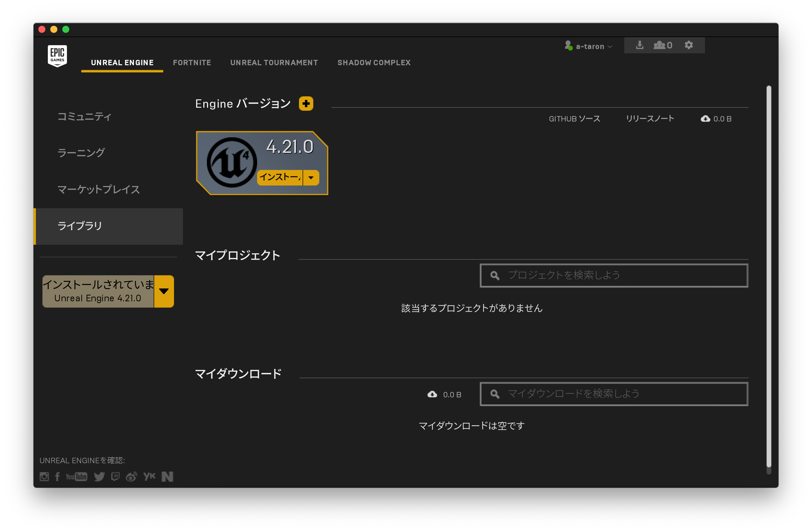Open Unreal Engine Twitter icon
This screenshot has height=532, width=812.
(99, 477)
